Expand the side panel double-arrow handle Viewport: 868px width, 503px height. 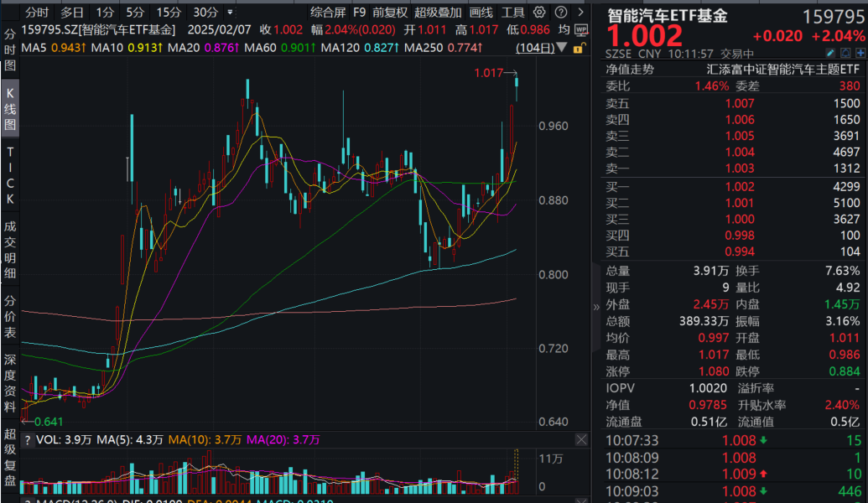(596, 307)
